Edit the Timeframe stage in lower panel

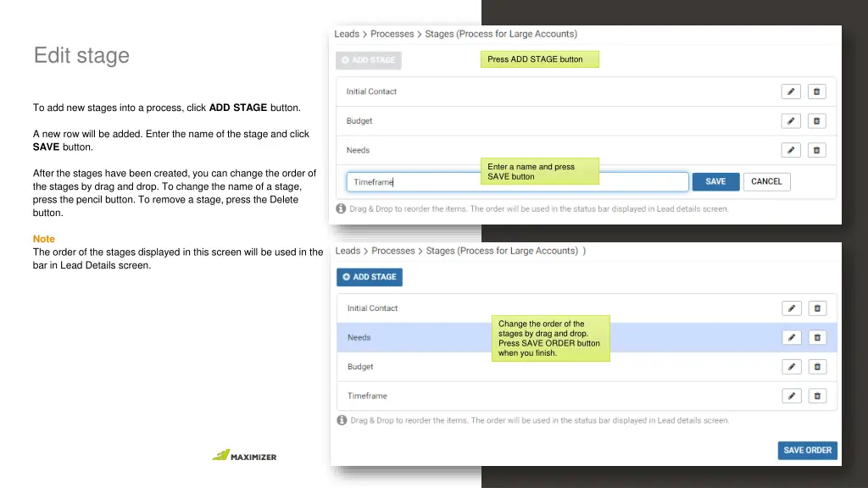(792, 396)
